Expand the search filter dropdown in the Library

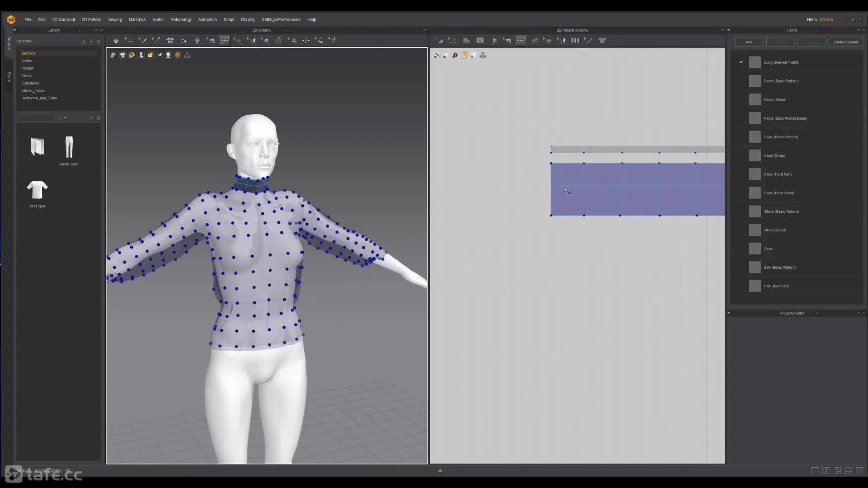[65, 118]
